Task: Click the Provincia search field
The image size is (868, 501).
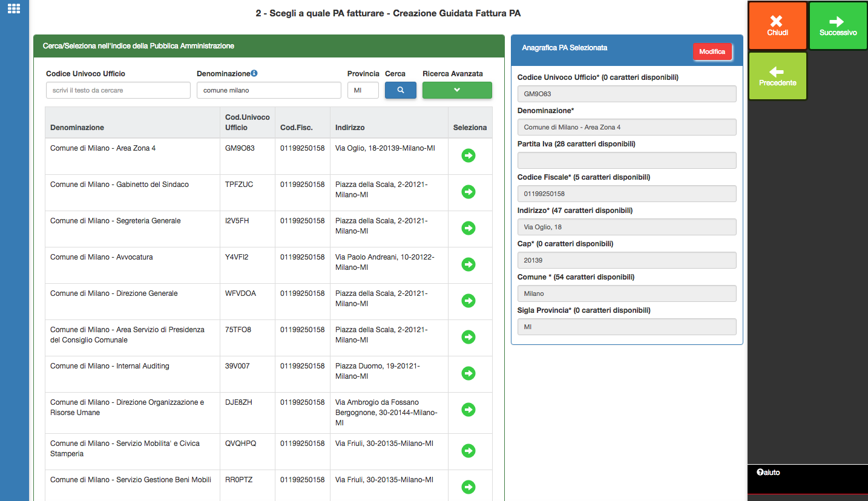Action: 363,90
